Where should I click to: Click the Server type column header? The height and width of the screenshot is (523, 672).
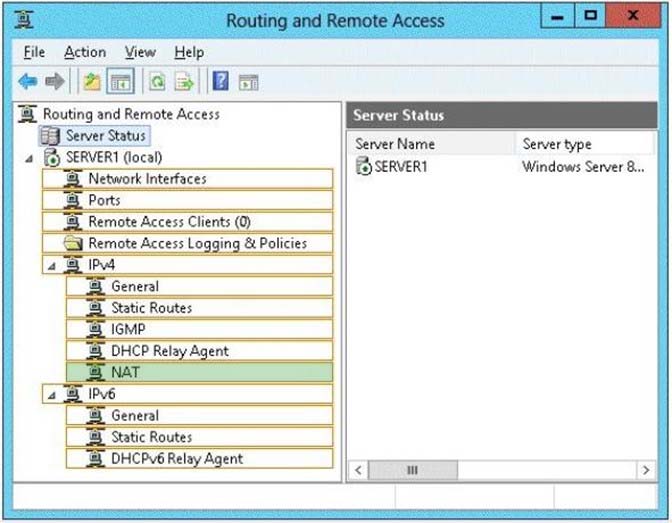[584, 144]
